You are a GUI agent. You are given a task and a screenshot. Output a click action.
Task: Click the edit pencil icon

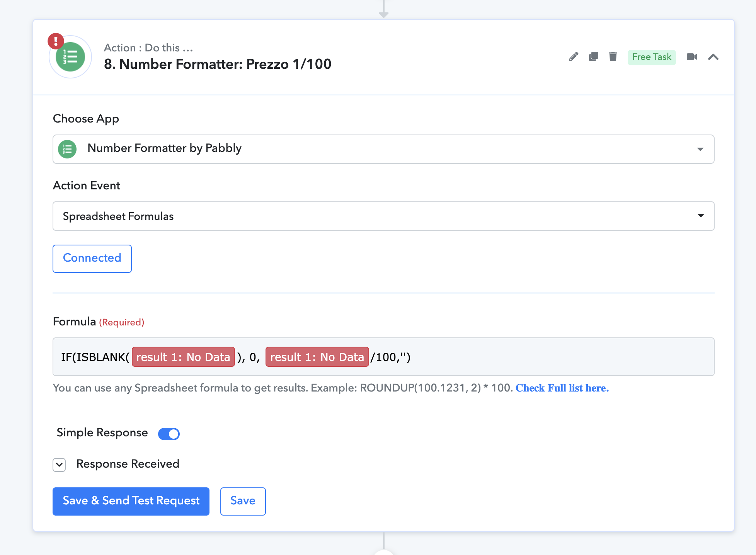coord(573,57)
